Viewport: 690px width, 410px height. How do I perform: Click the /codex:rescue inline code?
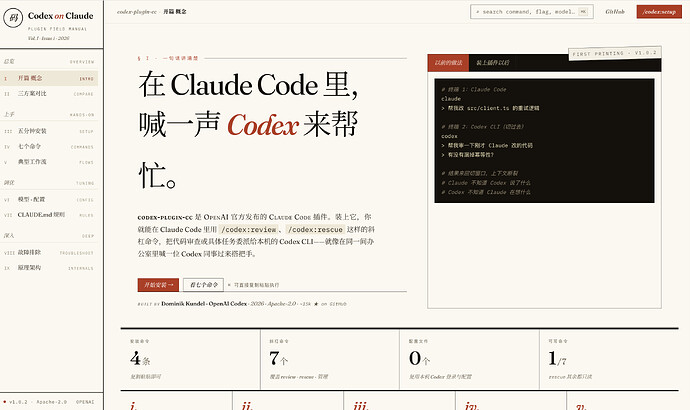point(315,230)
